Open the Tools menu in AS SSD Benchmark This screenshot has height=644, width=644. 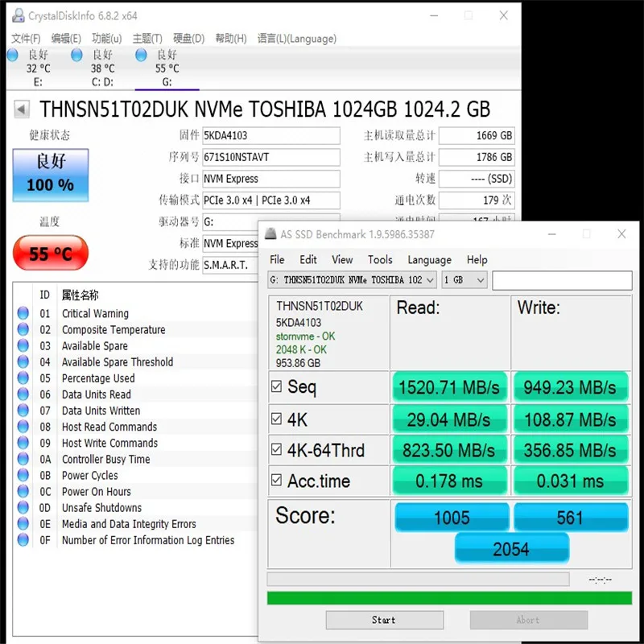coord(380,259)
